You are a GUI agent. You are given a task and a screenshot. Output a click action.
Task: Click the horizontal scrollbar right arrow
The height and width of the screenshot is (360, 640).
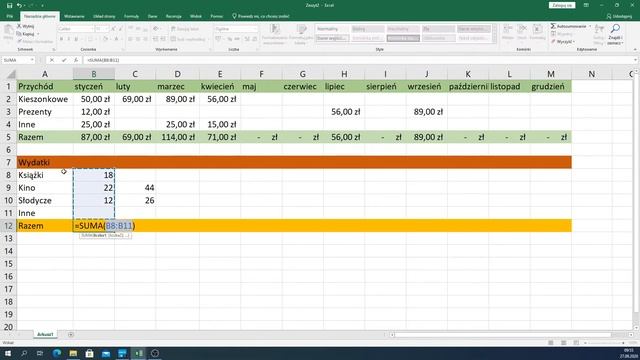pos(631,335)
